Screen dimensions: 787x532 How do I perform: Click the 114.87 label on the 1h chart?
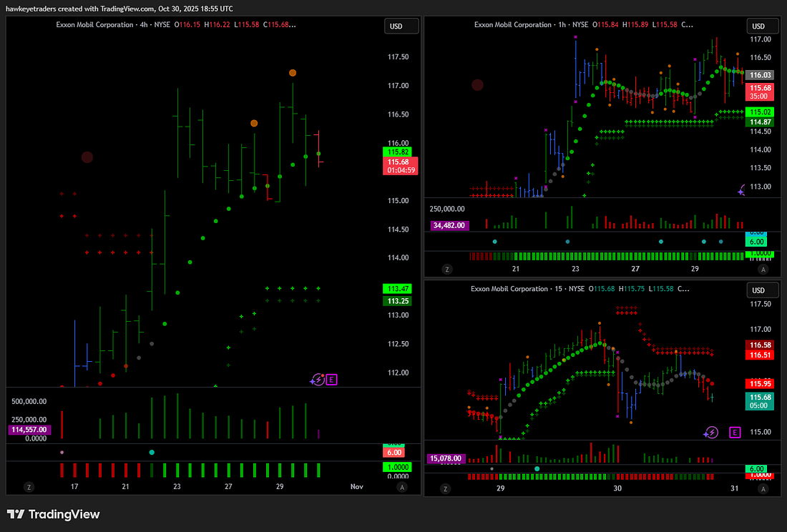(761, 122)
